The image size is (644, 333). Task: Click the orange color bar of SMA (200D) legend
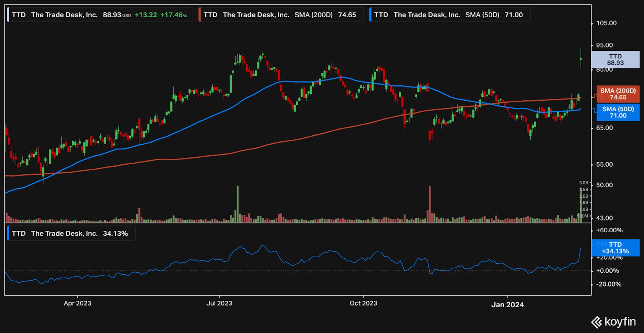200,15
